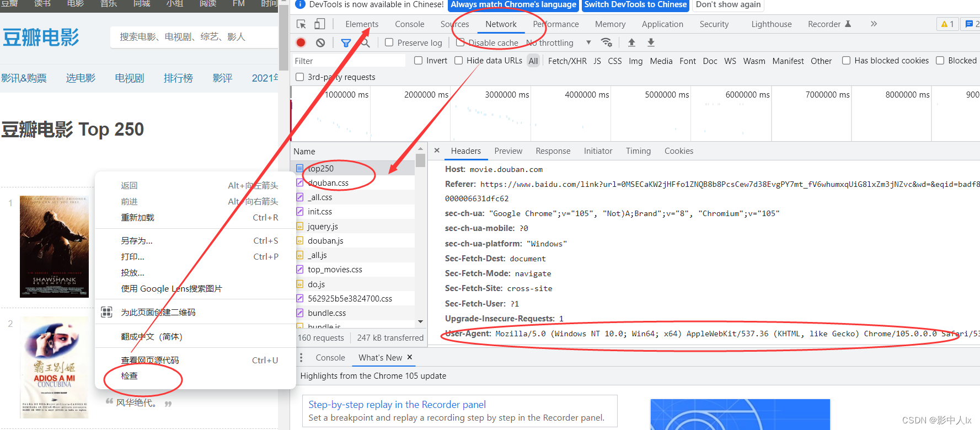Select the top250 document file icon
Screen dimensions: 980x430
pyautogui.click(x=299, y=168)
